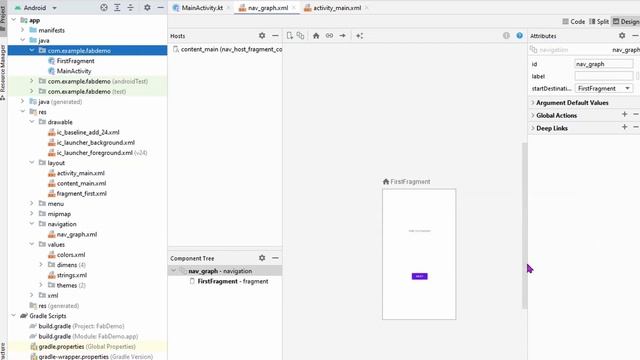This screenshot has height=360, width=640.
Task: Switch to Split view mode
Action: tap(599, 22)
